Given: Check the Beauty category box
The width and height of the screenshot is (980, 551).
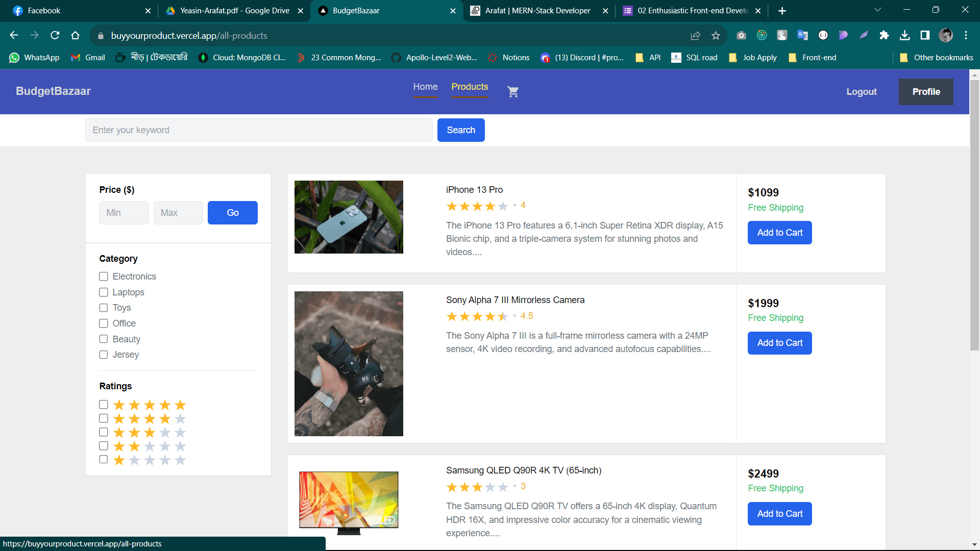Looking at the screenshot, I should pos(104,339).
